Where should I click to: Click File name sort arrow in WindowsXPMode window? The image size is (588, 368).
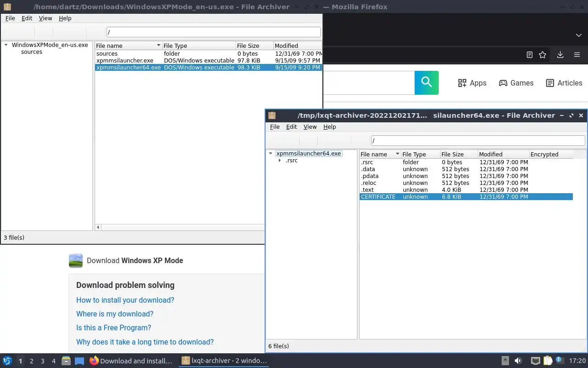[158, 46]
